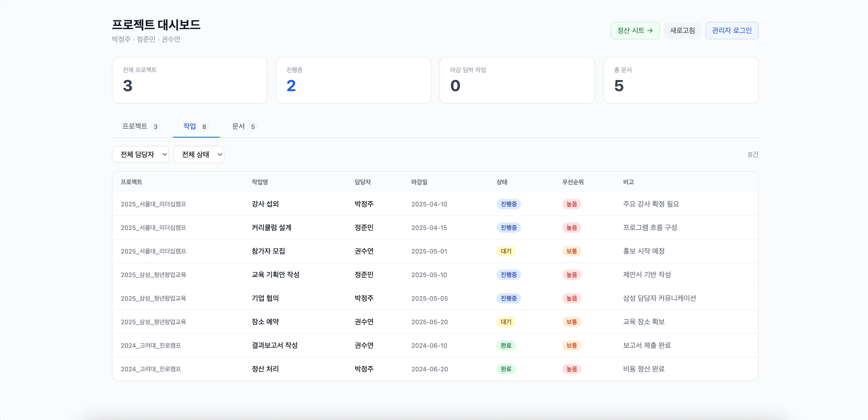Open the 정산 시트 link button
The image size is (868, 420).
pyautogui.click(x=635, y=31)
